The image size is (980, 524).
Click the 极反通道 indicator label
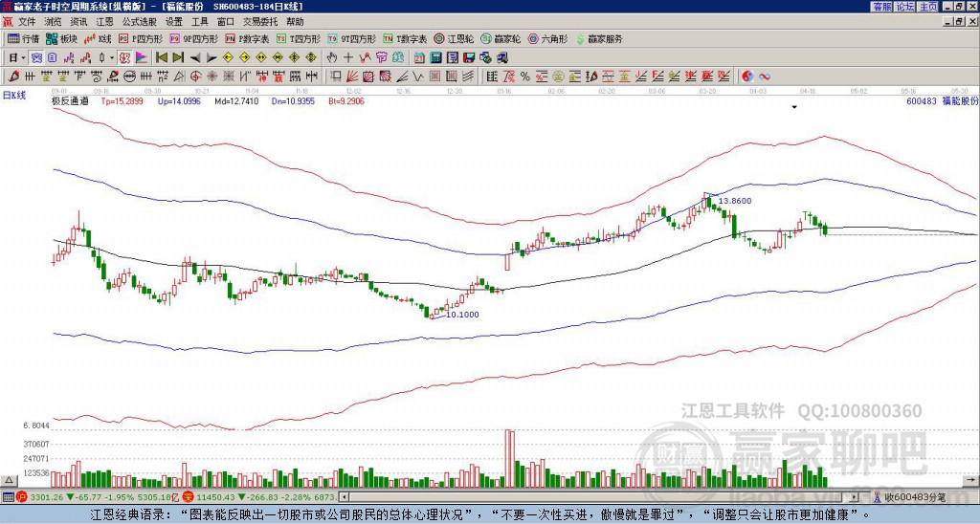(70, 100)
